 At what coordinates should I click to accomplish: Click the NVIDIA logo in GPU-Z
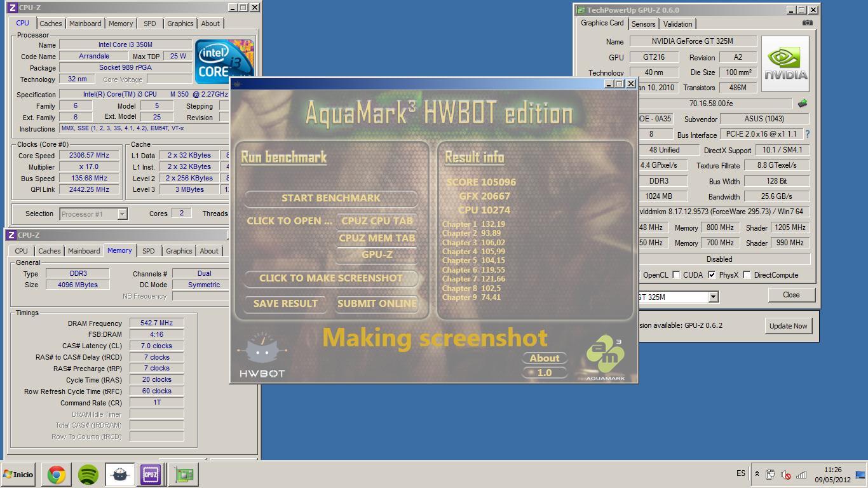785,64
